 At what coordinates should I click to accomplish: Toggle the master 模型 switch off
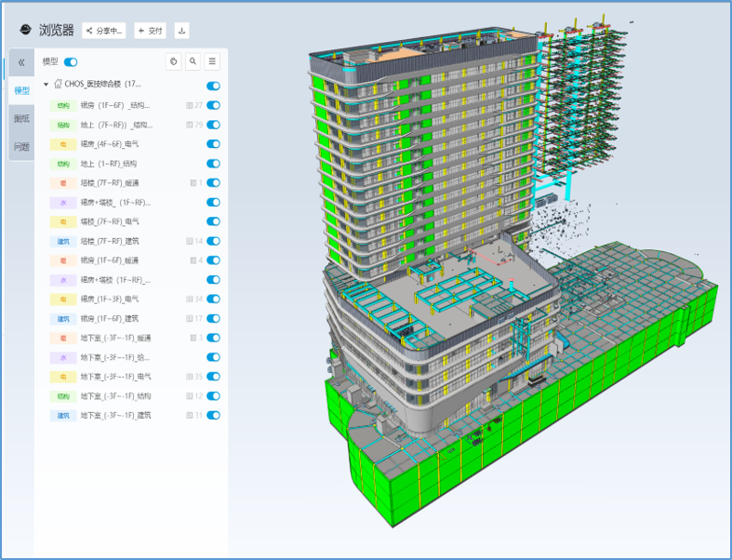(71, 61)
